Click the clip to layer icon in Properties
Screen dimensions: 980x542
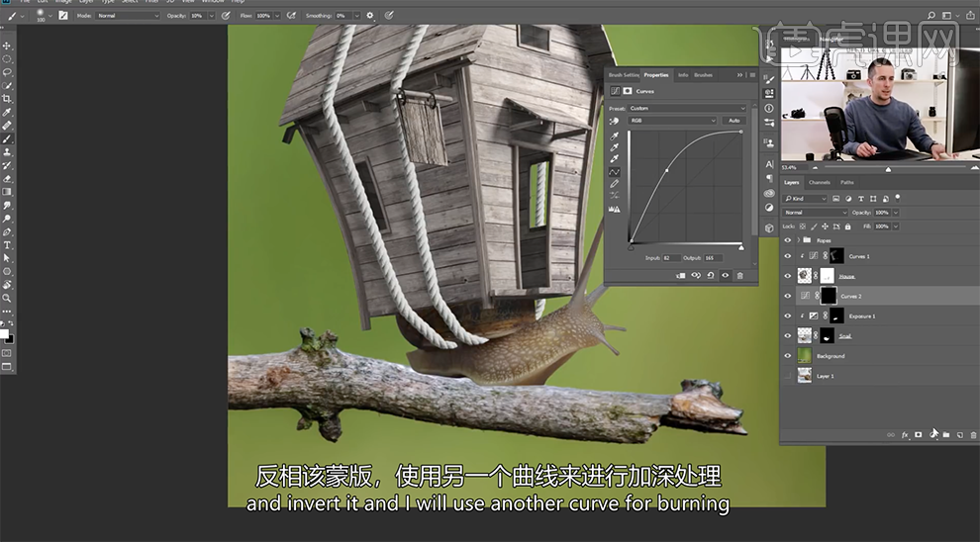(x=681, y=275)
